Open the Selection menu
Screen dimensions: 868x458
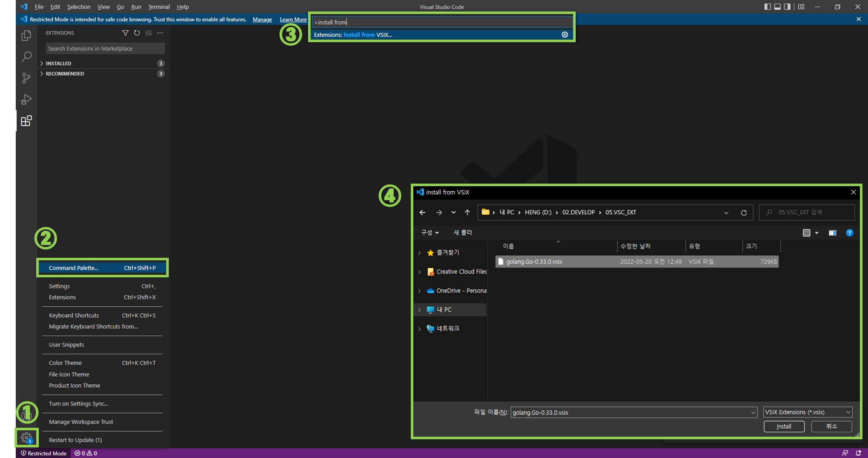78,7
